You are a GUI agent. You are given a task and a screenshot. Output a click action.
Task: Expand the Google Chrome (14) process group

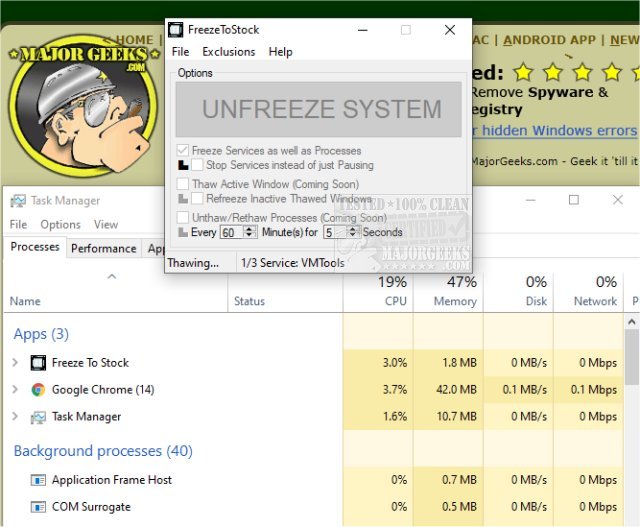pyautogui.click(x=15, y=390)
